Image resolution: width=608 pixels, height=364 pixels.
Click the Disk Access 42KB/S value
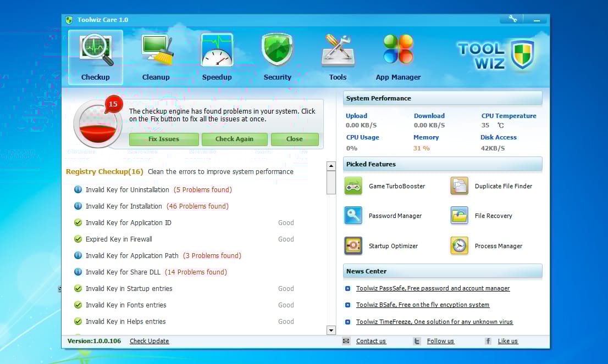[493, 148]
